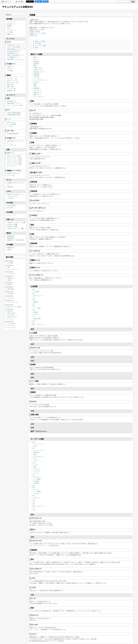Go to トップページ in sidebar
The image size is (138, 644).
coord(11,22)
